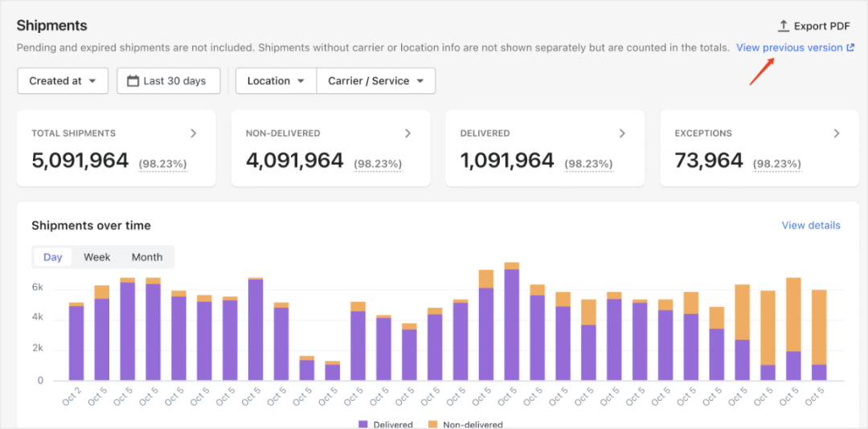868x429 pixels.
Task: Click the Oct 2 axis date label
Action: pos(72,396)
